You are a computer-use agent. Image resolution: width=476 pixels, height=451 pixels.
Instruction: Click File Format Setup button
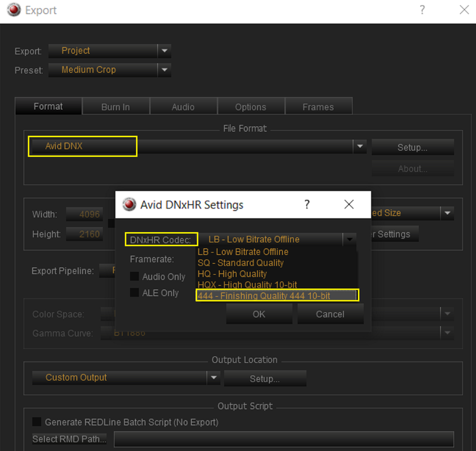[x=413, y=147]
